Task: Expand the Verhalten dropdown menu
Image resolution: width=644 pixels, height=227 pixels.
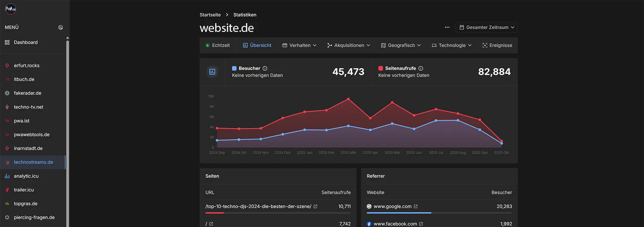Action: pyautogui.click(x=299, y=45)
